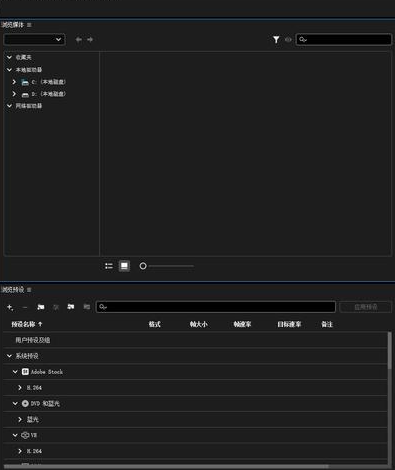Image resolution: width=395 pixels, height=470 pixels.
Task: Expand H.264 under Adobe Stock
Action: 20,388
